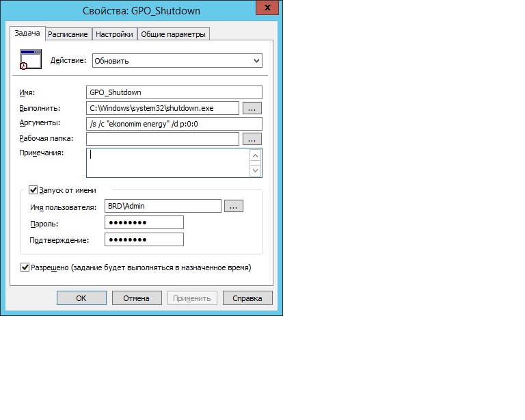Close the GPO_Shutdown properties dialog

[266, 8]
